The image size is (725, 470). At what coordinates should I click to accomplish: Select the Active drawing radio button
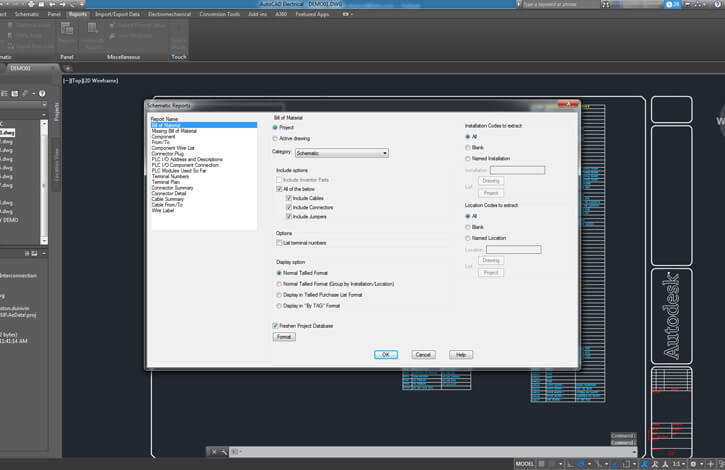(x=275, y=138)
